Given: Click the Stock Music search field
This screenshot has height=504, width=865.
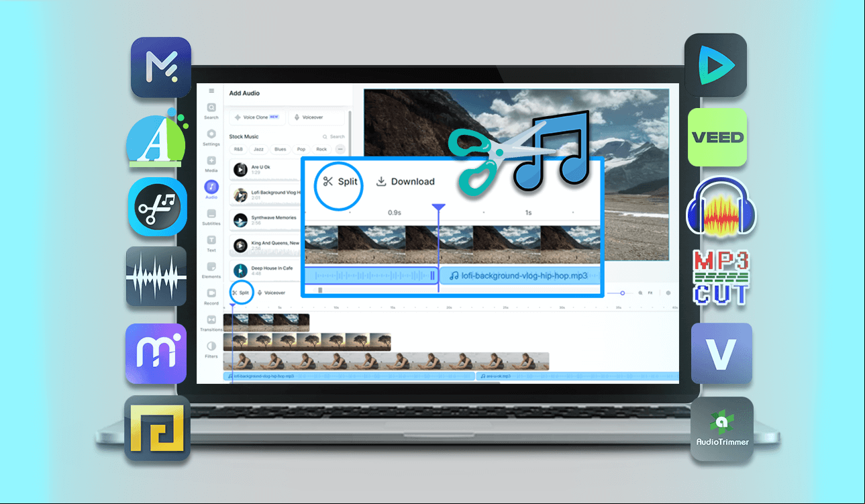Looking at the screenshot, I should (334, 137).
